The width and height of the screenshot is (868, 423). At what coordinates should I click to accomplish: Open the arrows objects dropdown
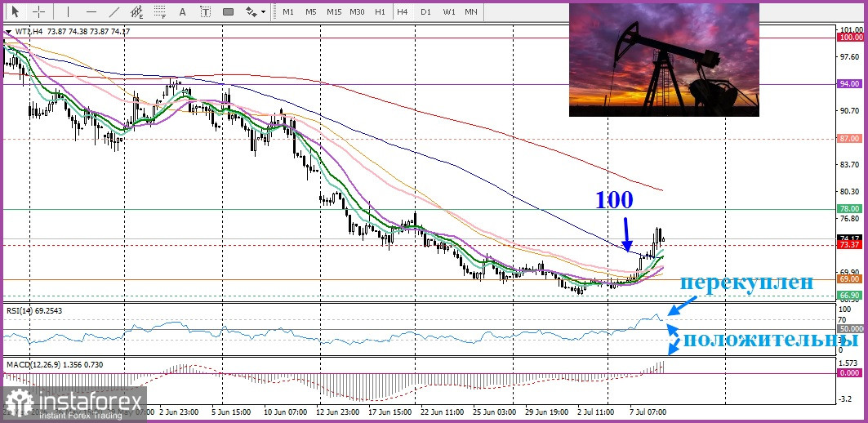coord(256,11)
